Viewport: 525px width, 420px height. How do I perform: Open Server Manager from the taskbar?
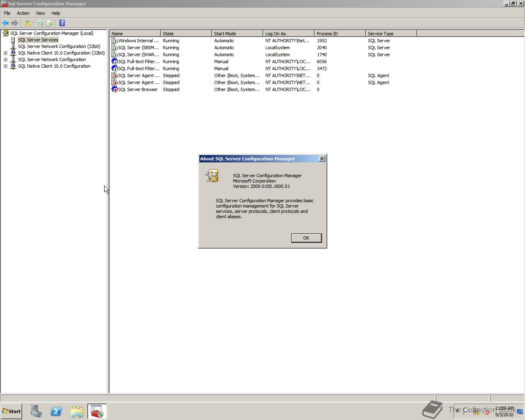[36, 411]
